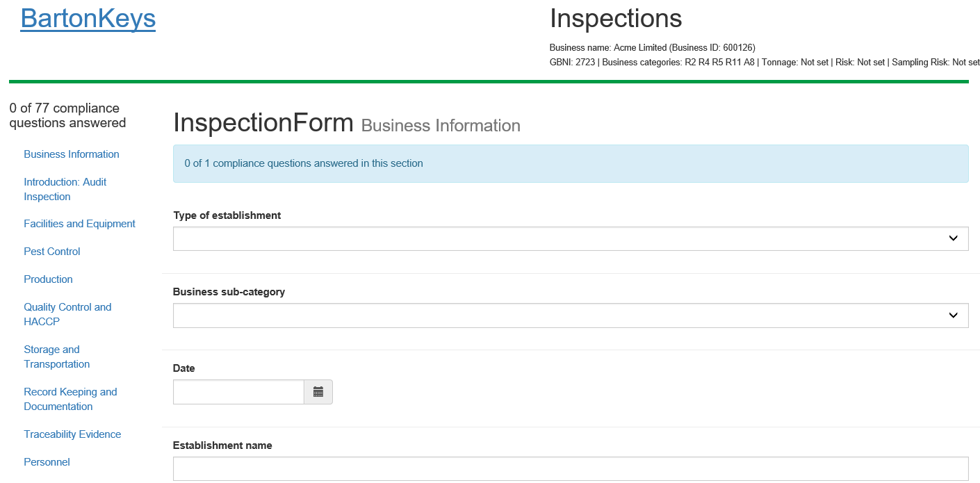Image resolution: width=980 pixels, height=483 pixels.
Task: Navigate to Facilities and Equipment
Action: (x=79, y=224)
